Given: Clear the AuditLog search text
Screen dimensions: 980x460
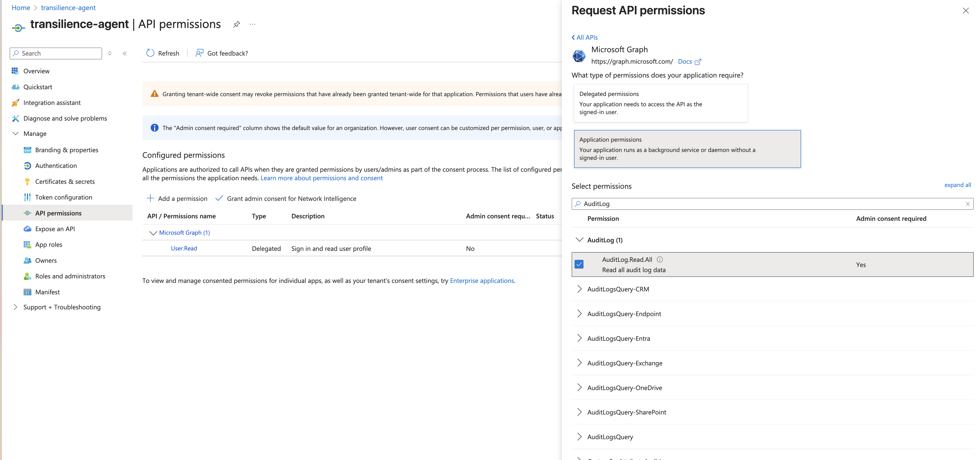Looking at the screenshot, I should 967,204.
